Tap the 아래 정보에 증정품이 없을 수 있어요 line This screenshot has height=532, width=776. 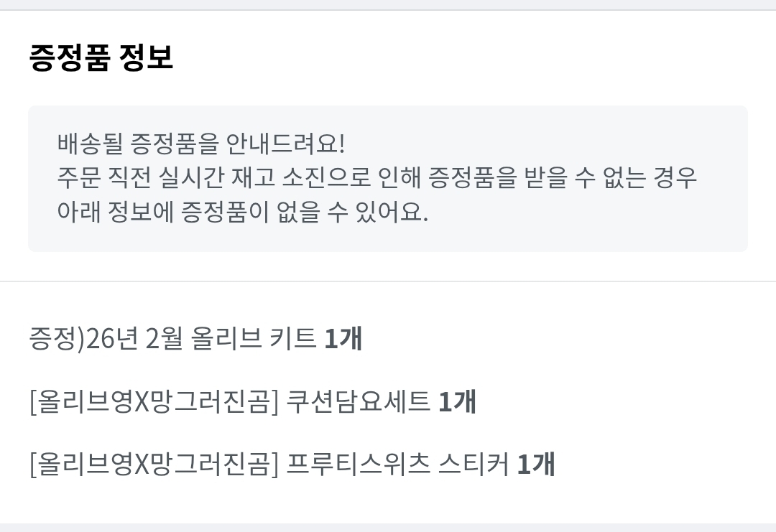point(242,213)
